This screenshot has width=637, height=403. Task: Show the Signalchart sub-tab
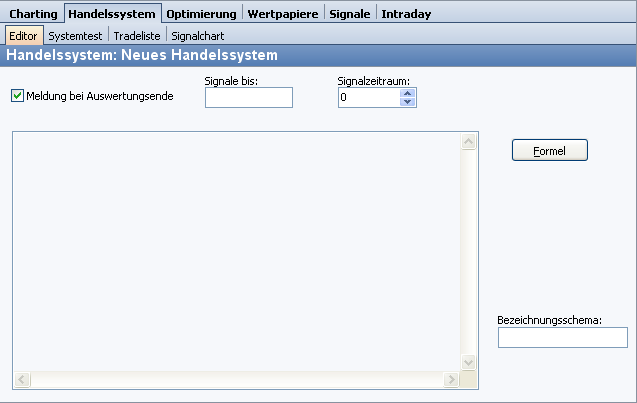[x=198, y=35]
